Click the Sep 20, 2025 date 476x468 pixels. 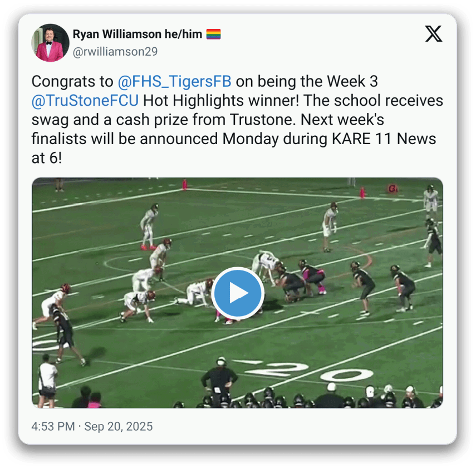coord(119,426)
